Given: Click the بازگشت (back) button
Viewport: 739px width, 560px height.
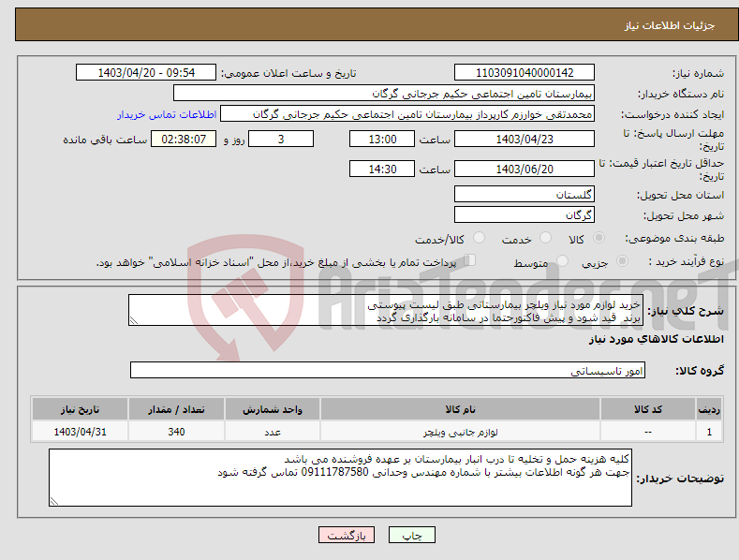Looking at the screenshot, I should coord(346,535).
